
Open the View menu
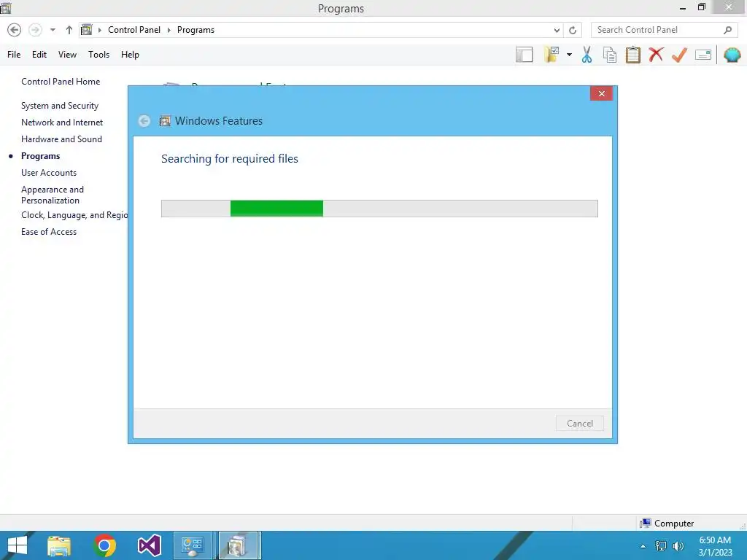(x=67, y=55)
